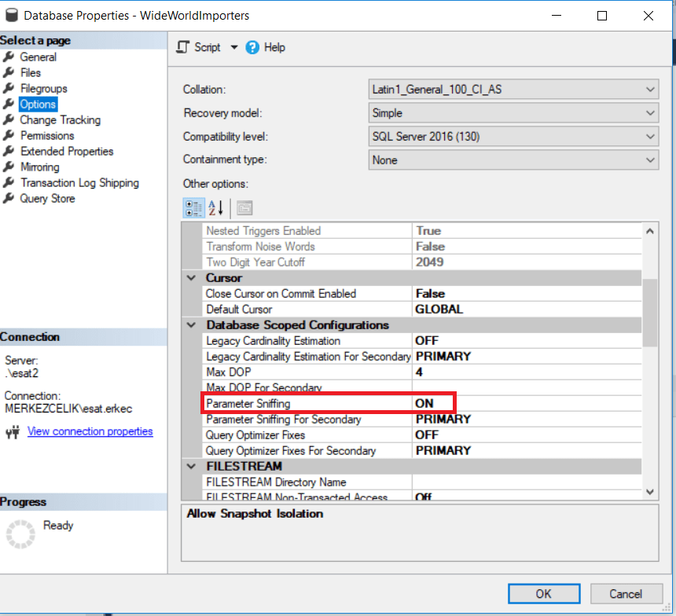Open the Files page

(30, 72)
